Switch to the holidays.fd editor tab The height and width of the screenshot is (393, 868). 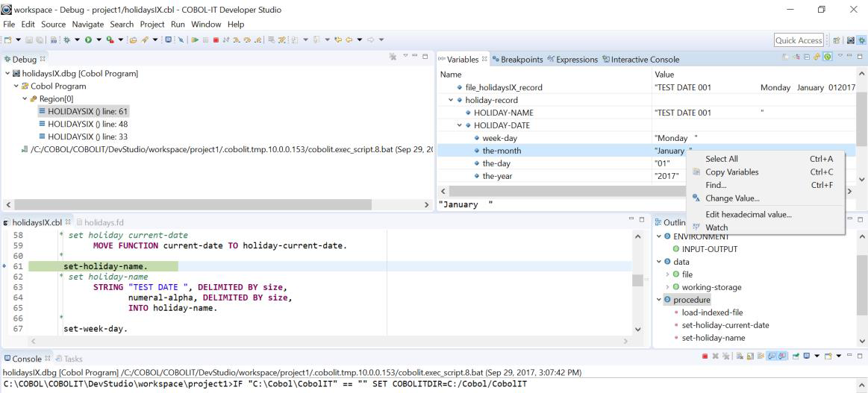click(x=101, y=222)
